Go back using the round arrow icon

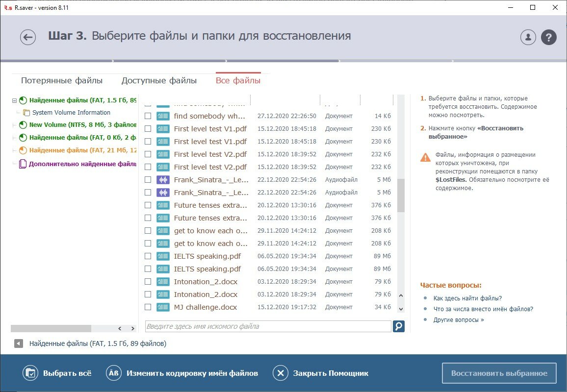coord(28,37)
